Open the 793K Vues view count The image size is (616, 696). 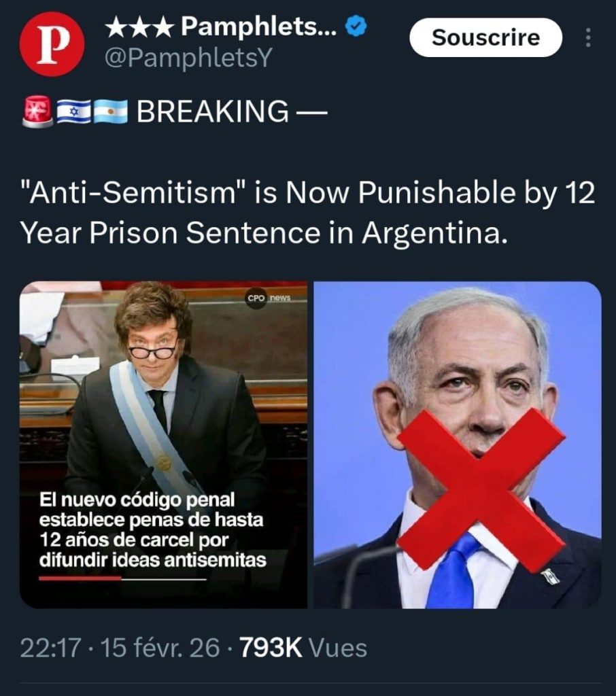point(303,648)
